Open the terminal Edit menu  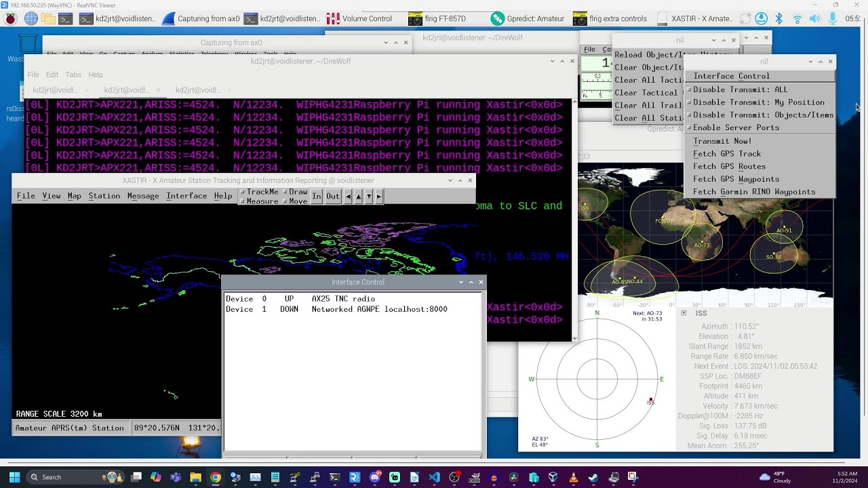(52, 75)
